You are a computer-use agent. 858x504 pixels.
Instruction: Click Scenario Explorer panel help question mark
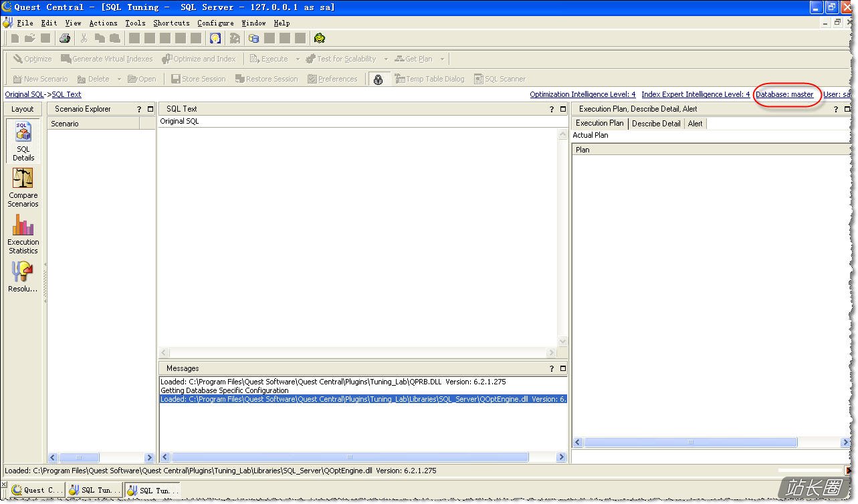point(139,109)
